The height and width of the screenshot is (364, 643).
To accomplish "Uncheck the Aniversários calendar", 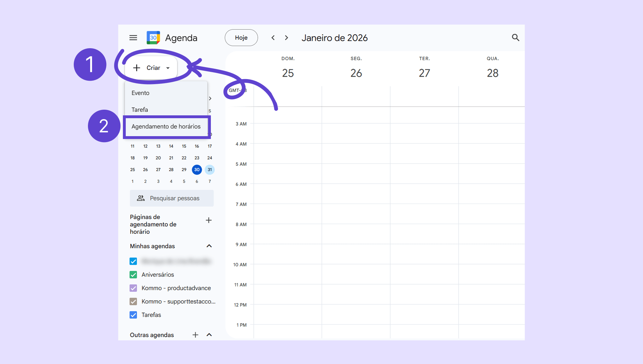I will point(133,275).
